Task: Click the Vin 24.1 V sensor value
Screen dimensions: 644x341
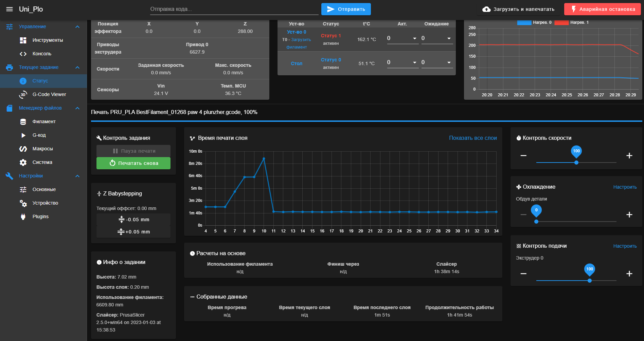Action: pyautogui.click(x=161, y=93)
